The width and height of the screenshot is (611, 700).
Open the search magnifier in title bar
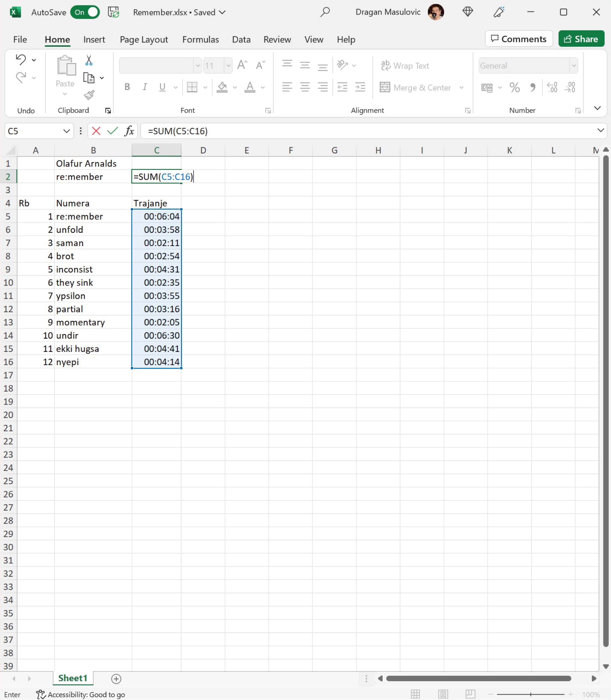(x=325, y=12)
